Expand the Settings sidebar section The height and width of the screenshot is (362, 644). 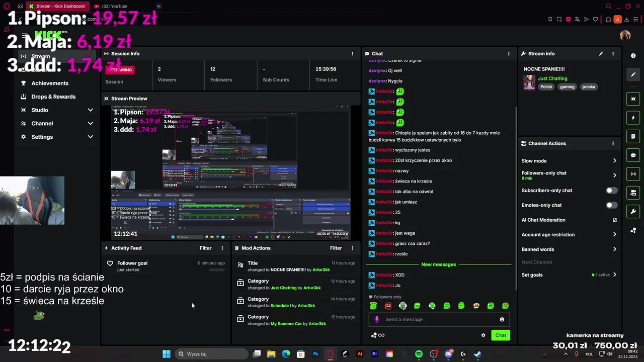[91, 137]
